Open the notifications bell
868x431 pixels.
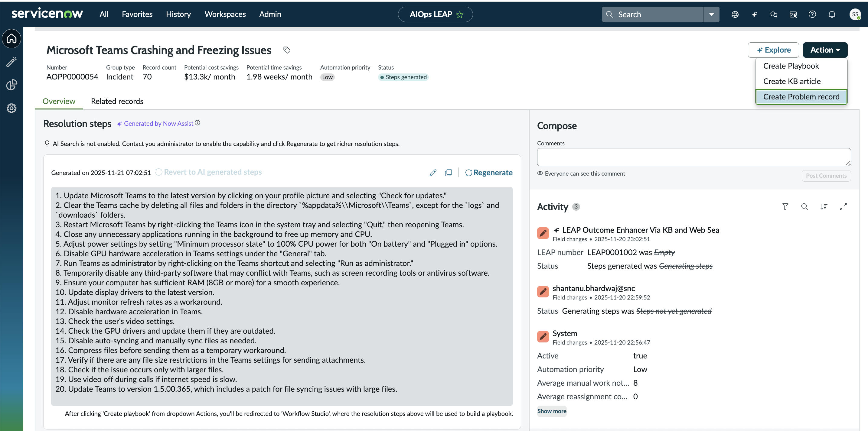pos(832,15)
